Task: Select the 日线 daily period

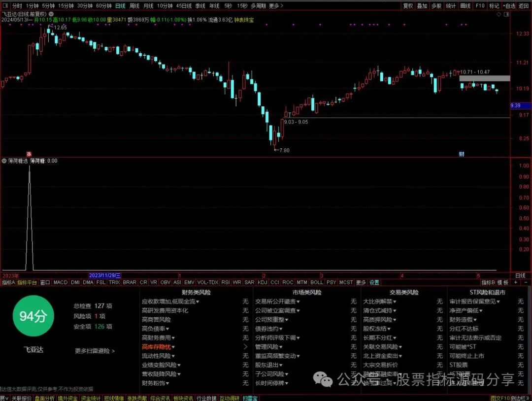Action: coord(120,6)
